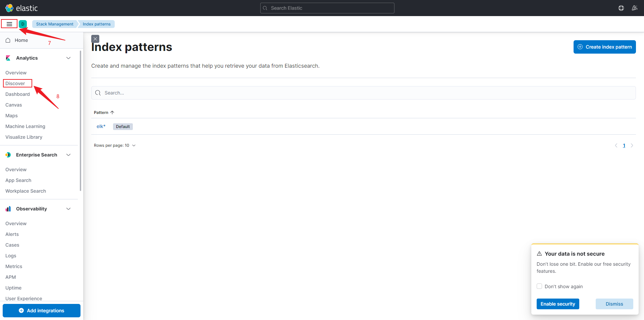Check Don't show again box
The width and height of the screenshot is (644, 320).
pos(539,286)
